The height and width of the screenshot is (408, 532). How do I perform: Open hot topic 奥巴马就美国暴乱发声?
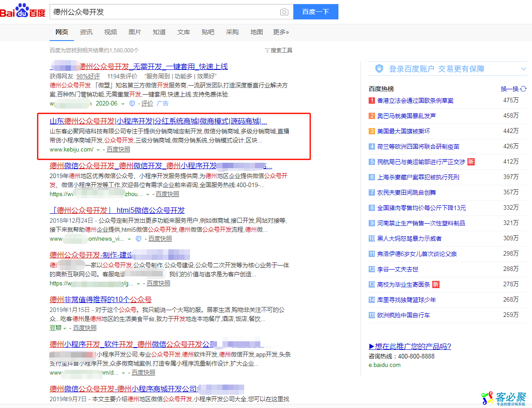[x=406, y=116]
